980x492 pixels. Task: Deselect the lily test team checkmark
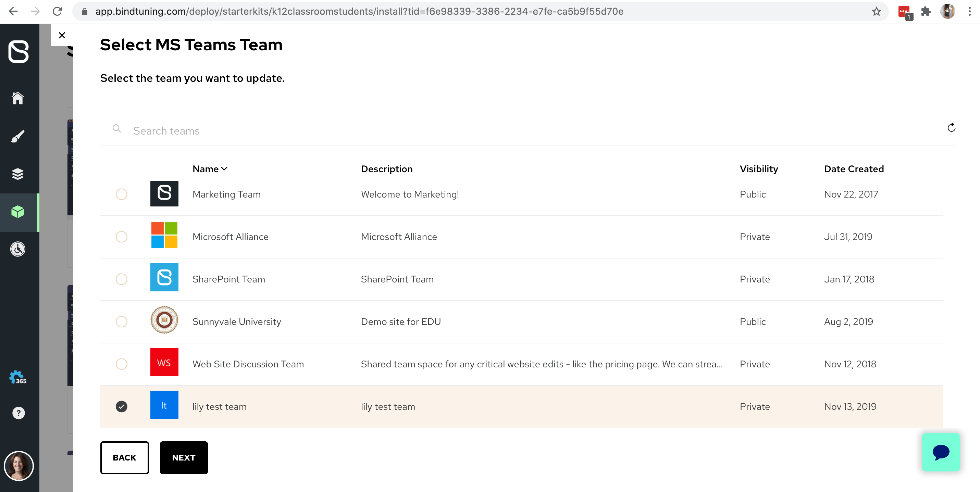pyautogui.click(x=121, y=407)
